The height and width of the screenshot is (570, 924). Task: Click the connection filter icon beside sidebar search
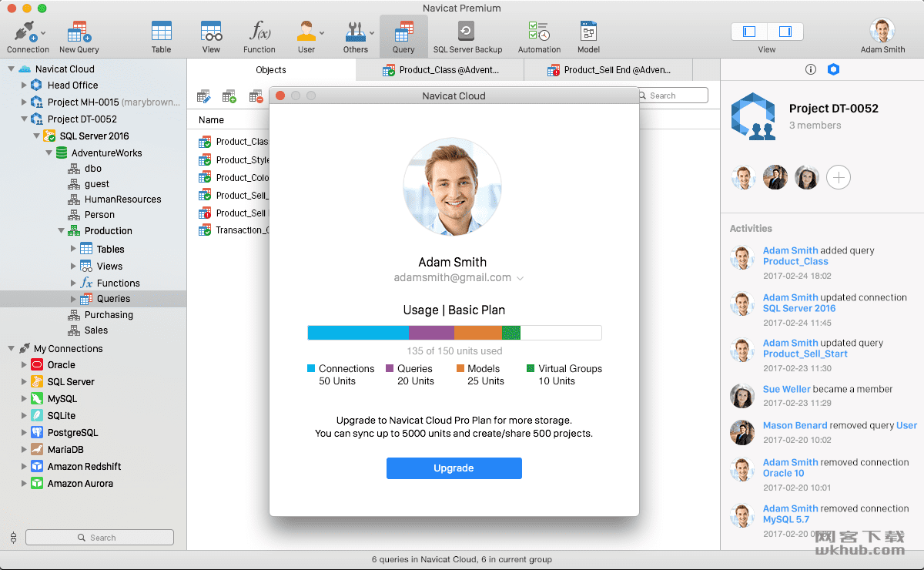click(13, 538)
